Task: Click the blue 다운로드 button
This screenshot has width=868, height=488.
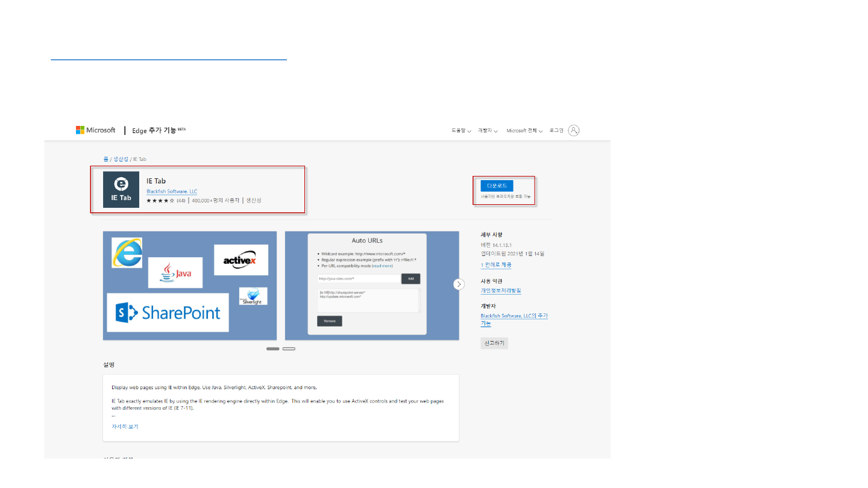Action: [497, 186]
